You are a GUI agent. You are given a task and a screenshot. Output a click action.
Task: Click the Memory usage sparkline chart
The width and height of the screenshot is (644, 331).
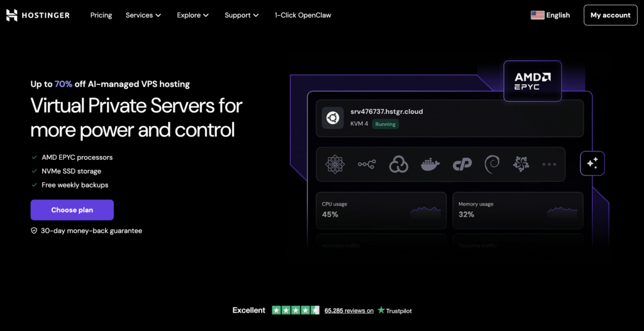tap(562, 212)
